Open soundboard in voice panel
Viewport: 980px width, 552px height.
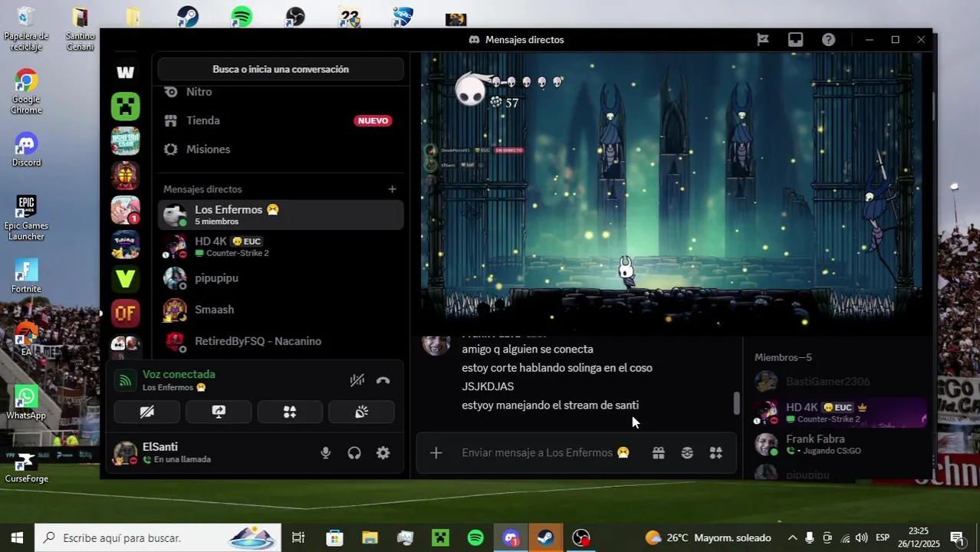click(x=361, y=412)
